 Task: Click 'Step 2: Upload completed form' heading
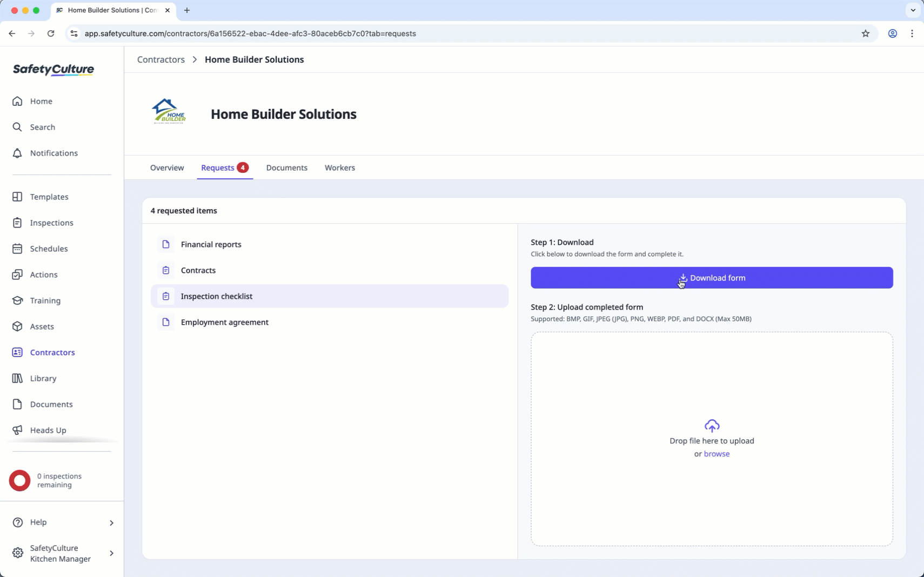[587, 307]
